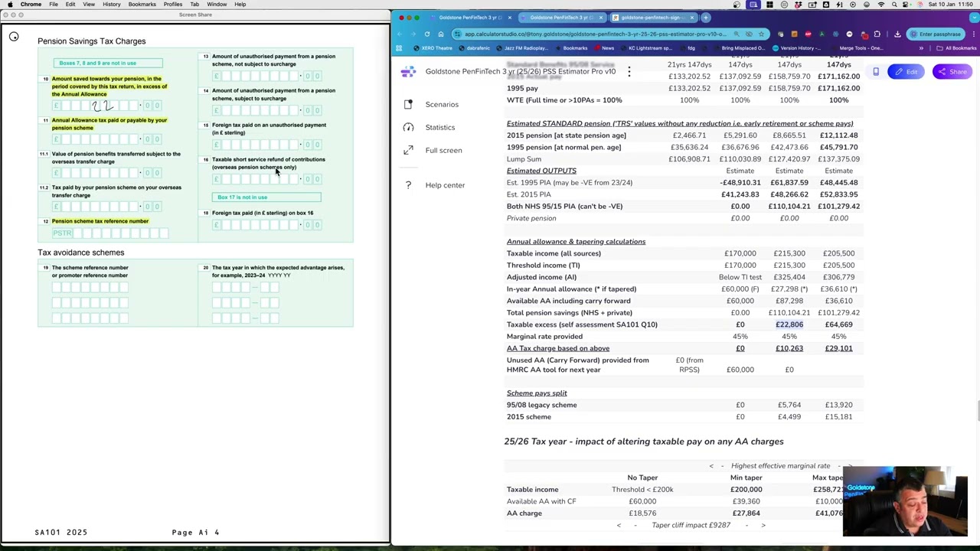Open Scenarios in the sidebar
The height and width of the screenshot is (551, 980).
(442, 104)
